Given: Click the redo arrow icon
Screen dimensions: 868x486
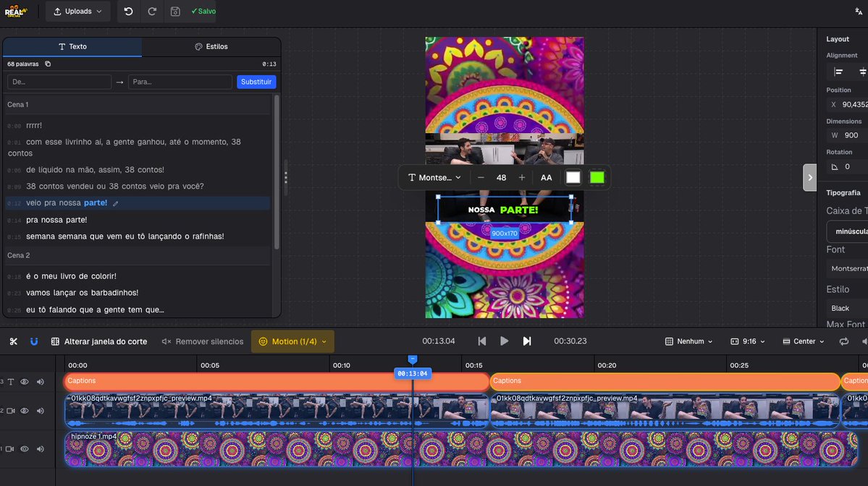Looking at the screenshot, I should point(152,11).
